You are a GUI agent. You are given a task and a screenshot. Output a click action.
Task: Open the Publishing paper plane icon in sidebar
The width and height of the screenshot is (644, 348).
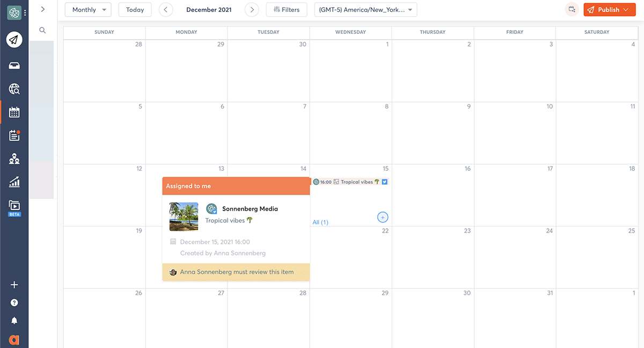(x=14, y=39)
